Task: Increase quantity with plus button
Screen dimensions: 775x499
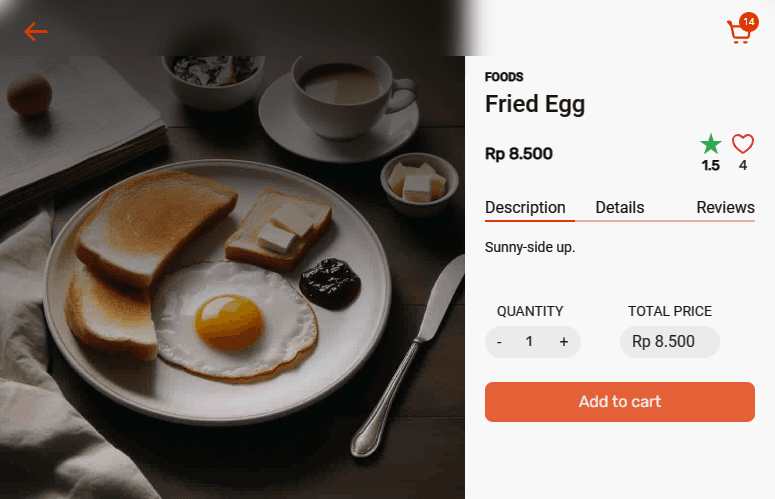Action: click(564, 342)
